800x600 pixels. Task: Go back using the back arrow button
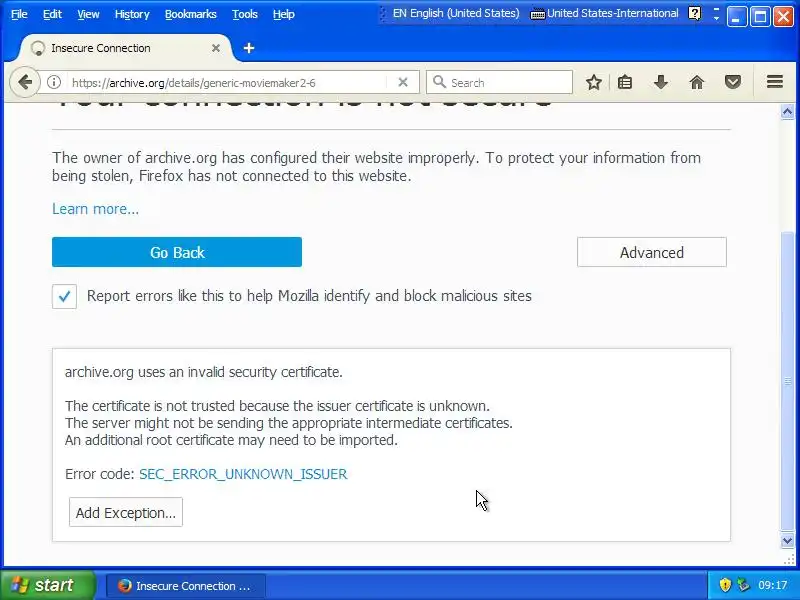tap(24, 82)
